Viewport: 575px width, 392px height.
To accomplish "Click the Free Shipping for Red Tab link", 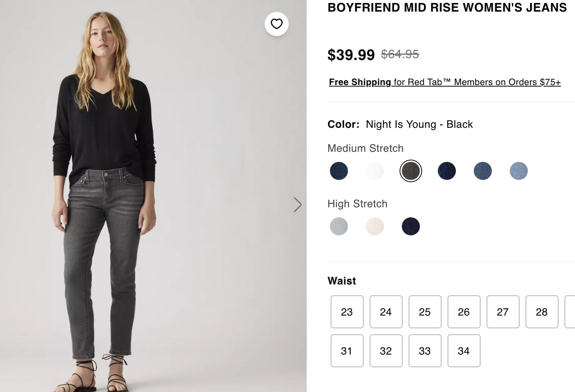I will [445, 82].
